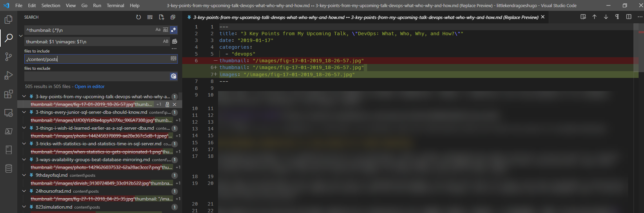Open the database icon in activity bar
The image size is (644, 213).
coord(8,168)
